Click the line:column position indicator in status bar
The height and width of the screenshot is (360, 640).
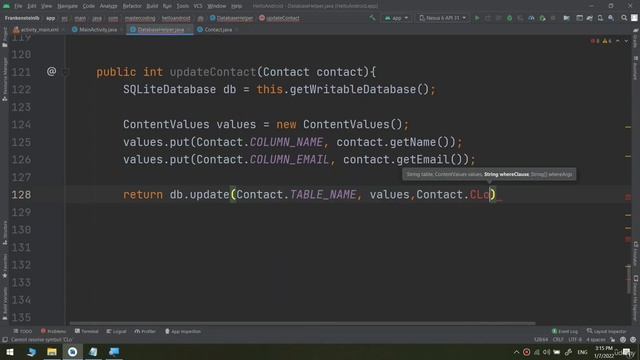[541, 340]
